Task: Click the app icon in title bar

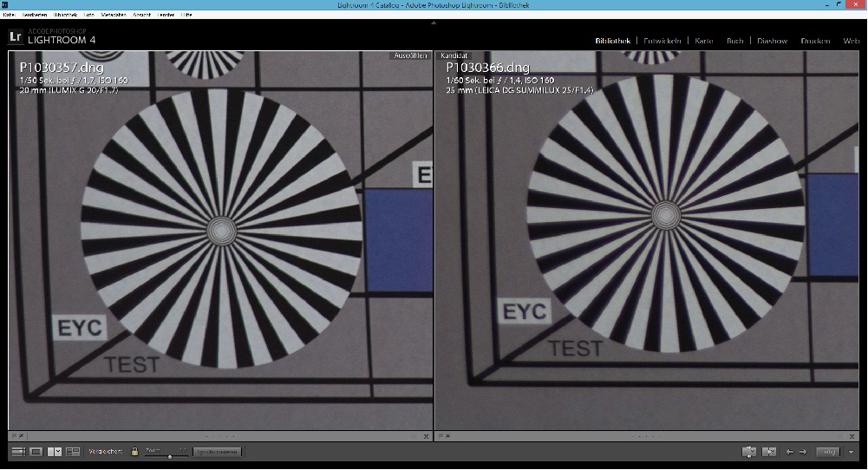Action: tap(4, 4)
